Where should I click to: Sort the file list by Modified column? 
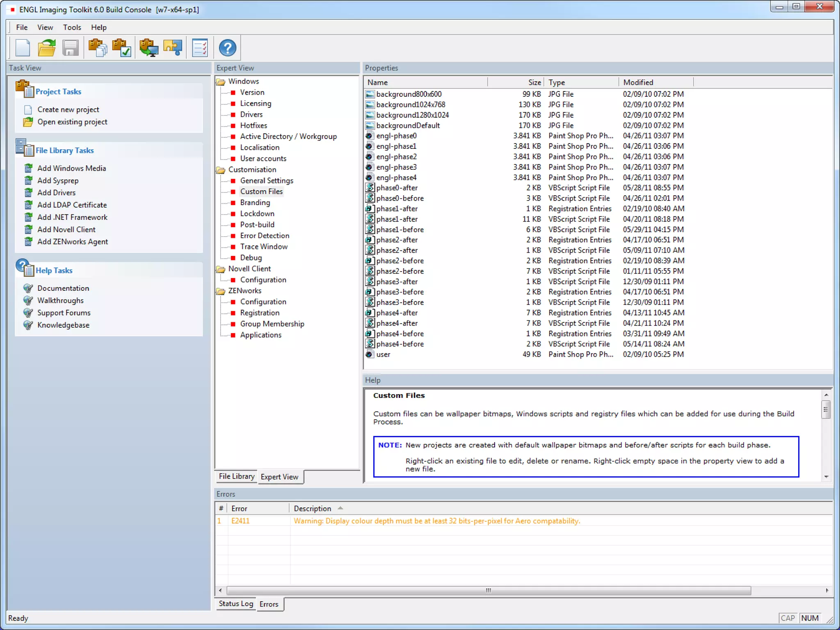click(638, 82)
